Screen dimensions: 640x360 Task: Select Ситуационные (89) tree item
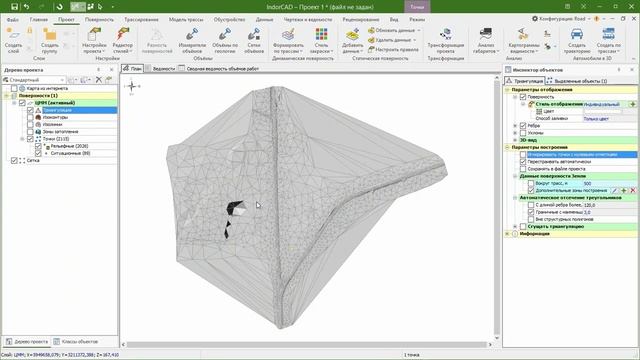click(x=70, y=153)
